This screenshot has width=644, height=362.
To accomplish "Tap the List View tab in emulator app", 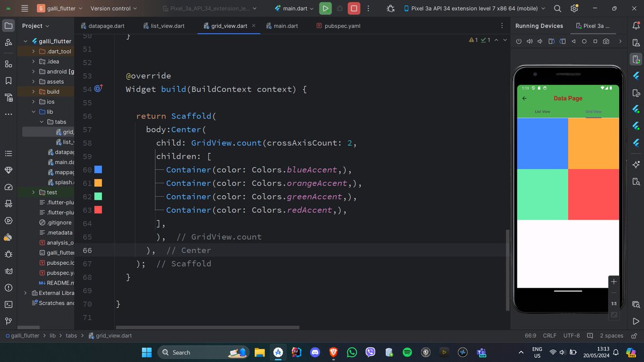I will point(543,112).
